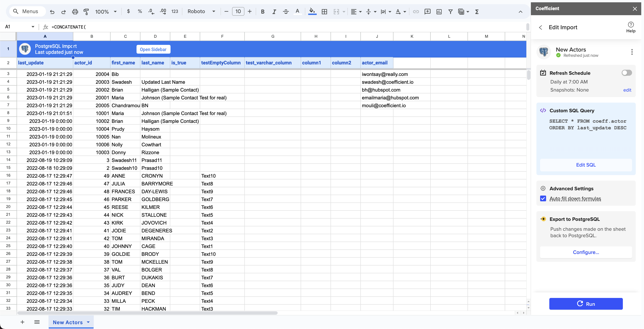Viewport: 644px width, 329px height.
Task: Click the actor_email header cell
Action: 377,63
